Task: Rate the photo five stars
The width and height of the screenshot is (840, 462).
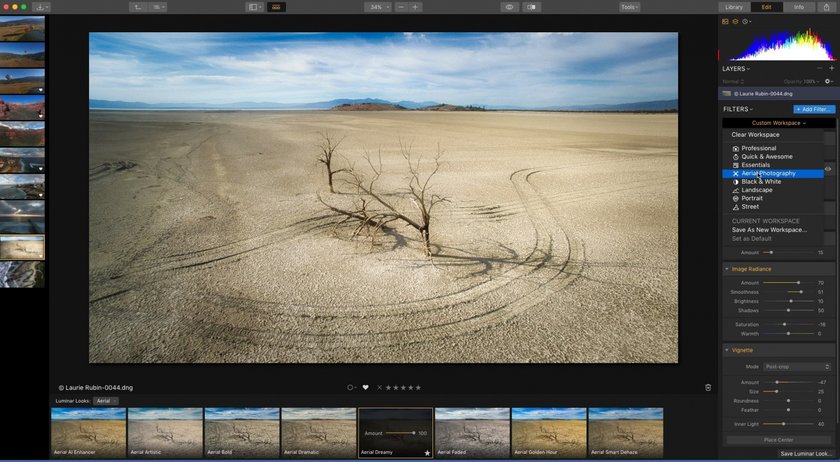Action: [418, 388]
